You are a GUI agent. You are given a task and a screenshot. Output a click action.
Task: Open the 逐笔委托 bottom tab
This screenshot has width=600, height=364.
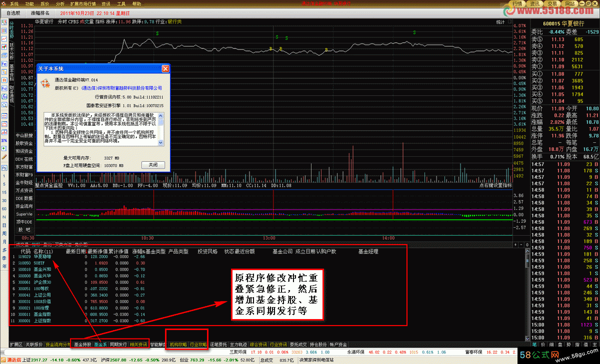point(218,345)
